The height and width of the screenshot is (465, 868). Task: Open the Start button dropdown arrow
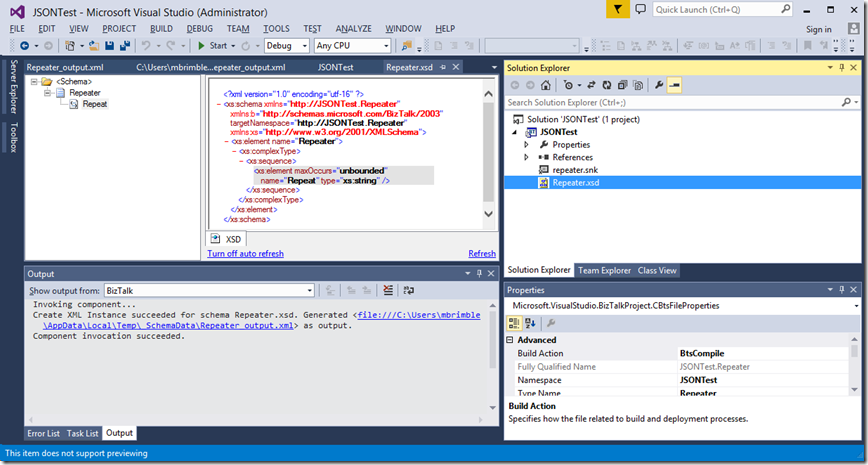pyautogui.click(x=233, y=46)
